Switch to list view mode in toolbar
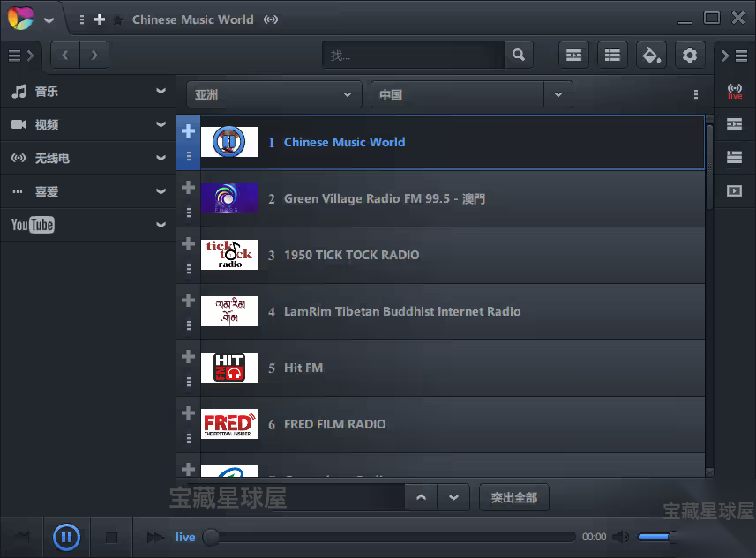This screenshot has width=756, height=558. point(612,56)
